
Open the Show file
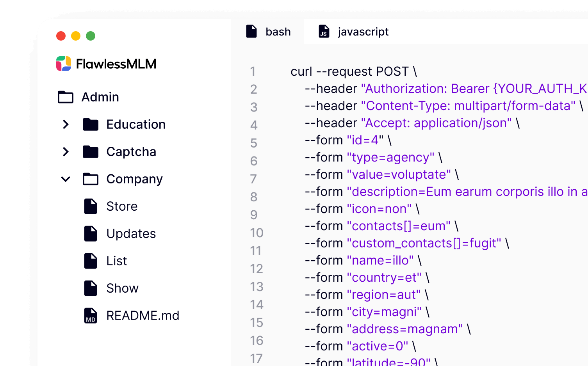coord(122,288)
